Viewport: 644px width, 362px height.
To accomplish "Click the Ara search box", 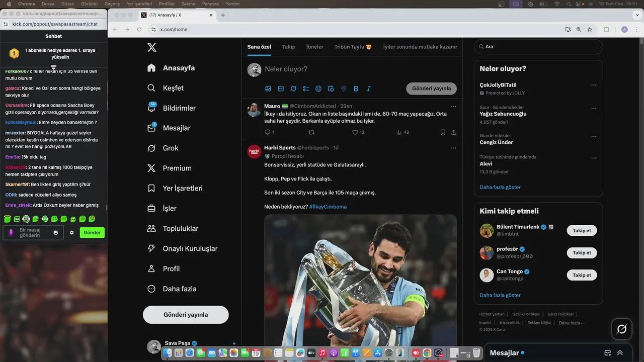I will coord(538,47).
